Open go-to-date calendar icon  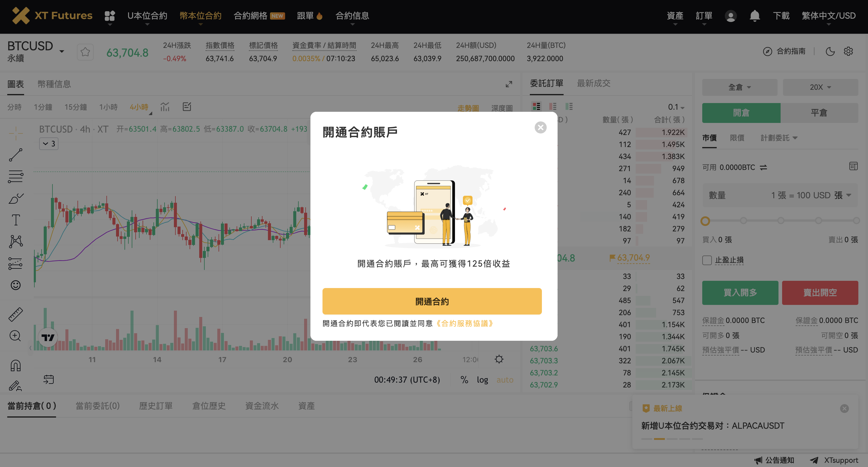pyautogui.click(x=49, y=379)
